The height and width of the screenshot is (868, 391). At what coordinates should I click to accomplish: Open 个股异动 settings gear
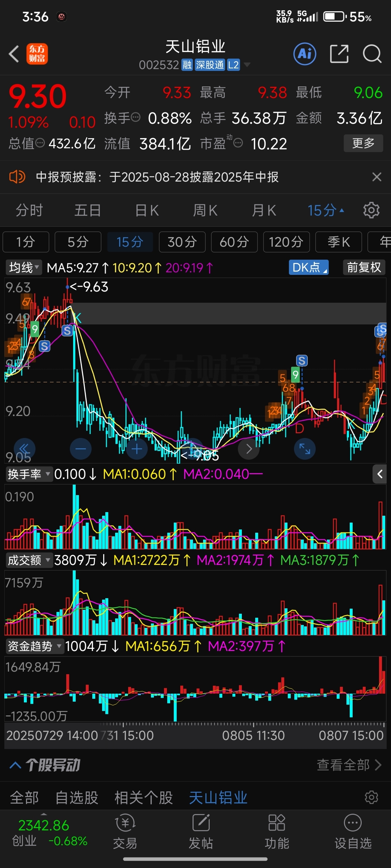371,797
